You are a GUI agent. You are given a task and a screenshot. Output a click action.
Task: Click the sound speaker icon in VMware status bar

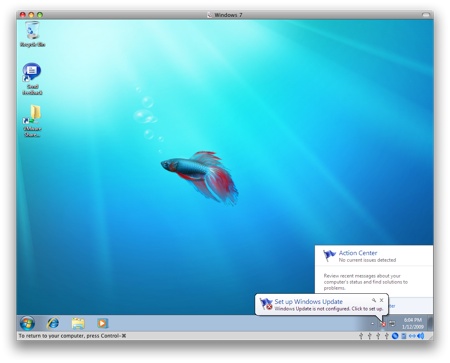pyautogui.click(x=421, y=336)
